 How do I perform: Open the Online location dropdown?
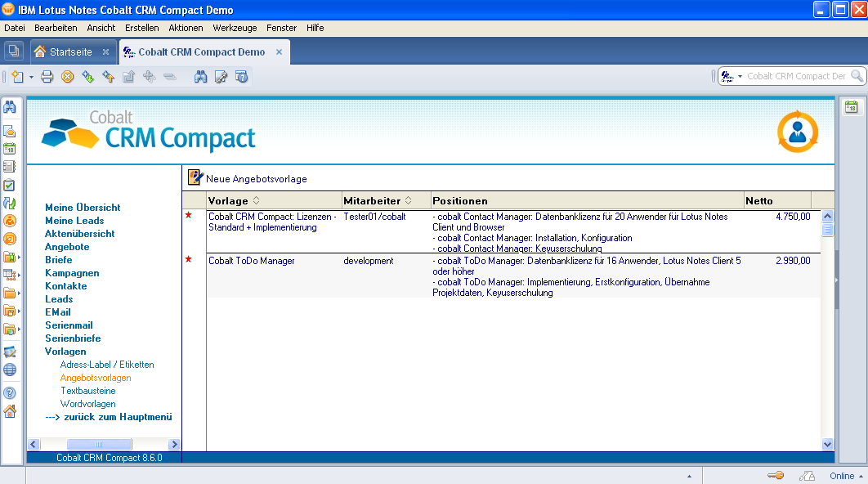(x=846, y=476)
